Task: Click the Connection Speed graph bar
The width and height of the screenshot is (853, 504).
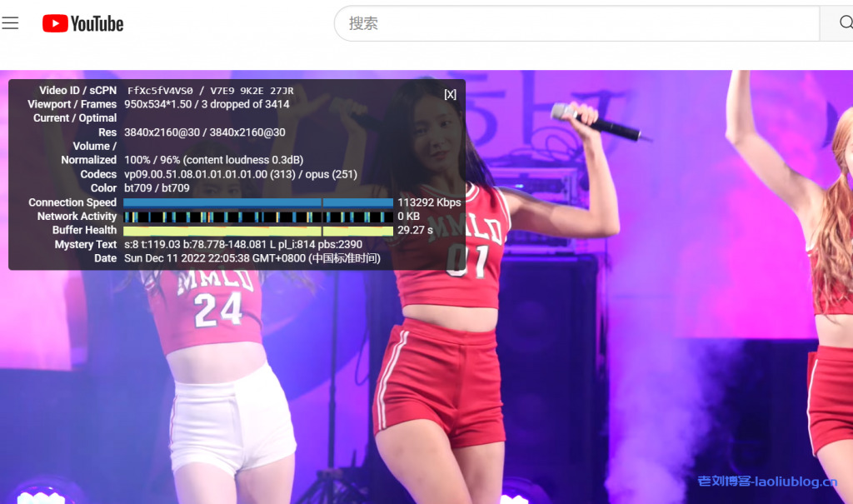Action: pyautogui.click(x=257, y=202)
